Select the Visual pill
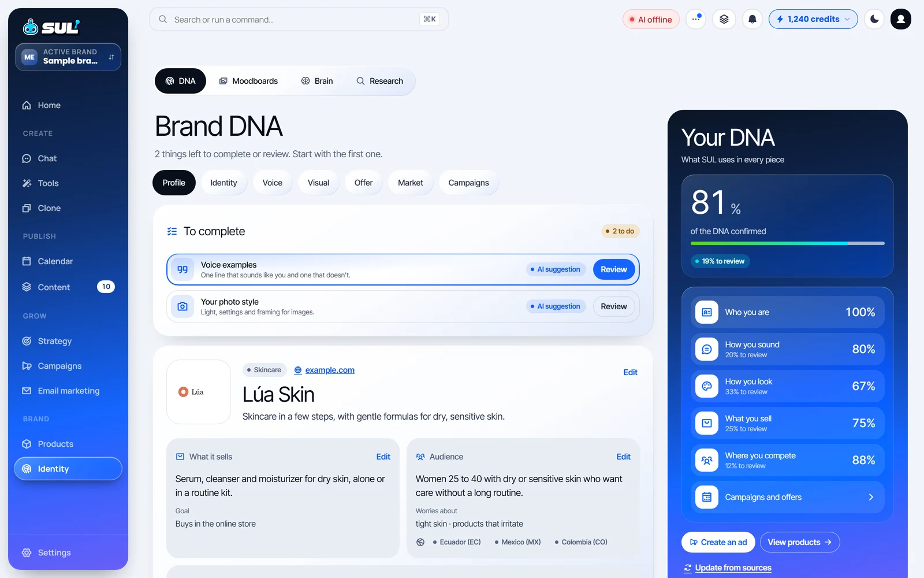924x578 pixels. [x=318, y=183]
